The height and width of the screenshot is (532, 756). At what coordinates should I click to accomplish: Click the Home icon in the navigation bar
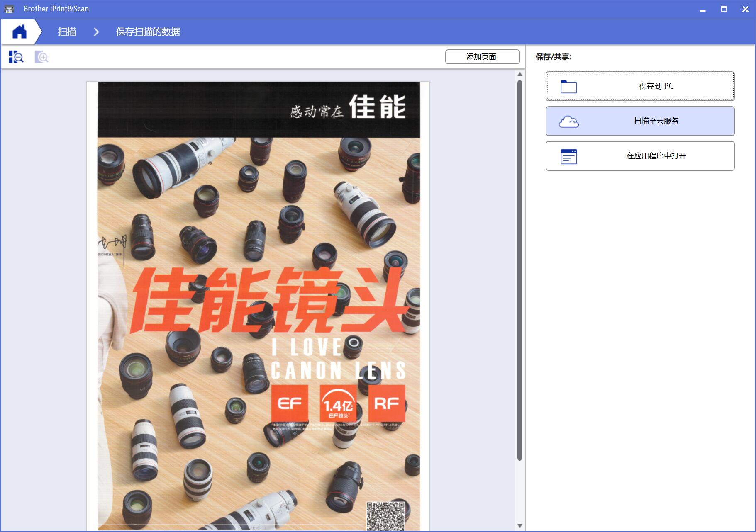19,31
